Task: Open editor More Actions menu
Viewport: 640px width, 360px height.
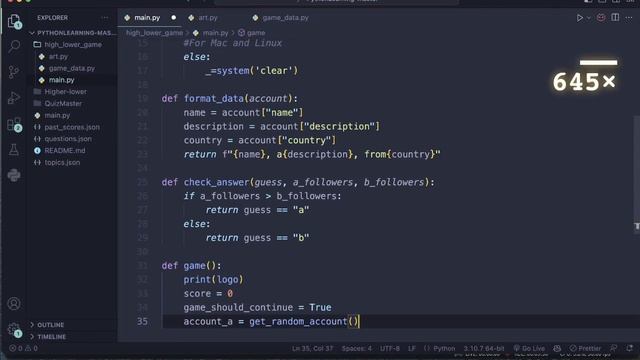Action: coord(629,18)
